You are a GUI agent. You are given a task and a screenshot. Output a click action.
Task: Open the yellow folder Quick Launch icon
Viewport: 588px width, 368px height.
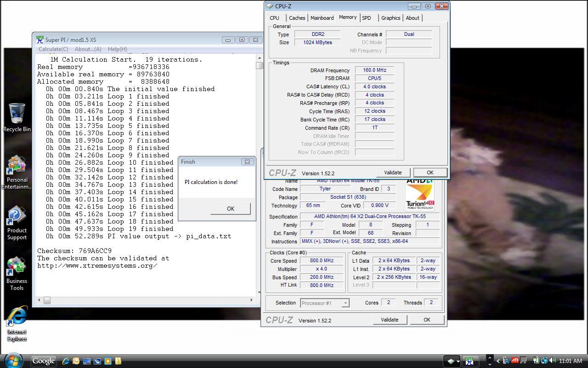point(118,361)
